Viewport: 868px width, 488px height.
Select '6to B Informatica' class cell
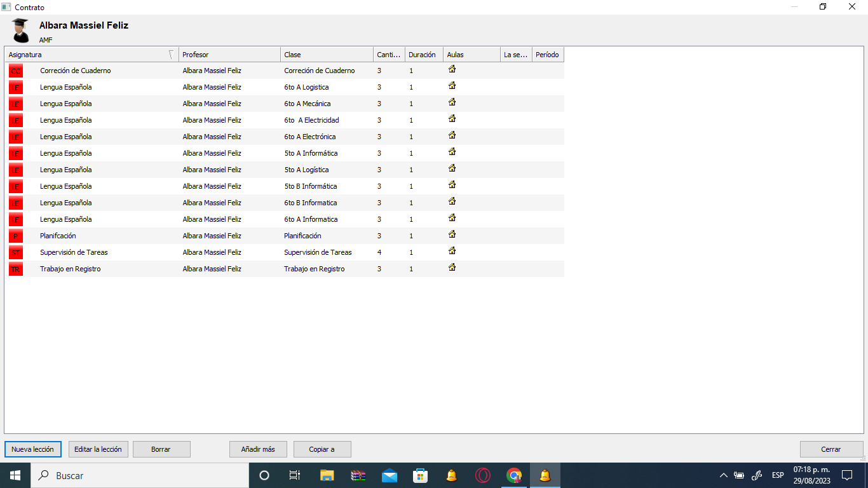tap(311, 203)
